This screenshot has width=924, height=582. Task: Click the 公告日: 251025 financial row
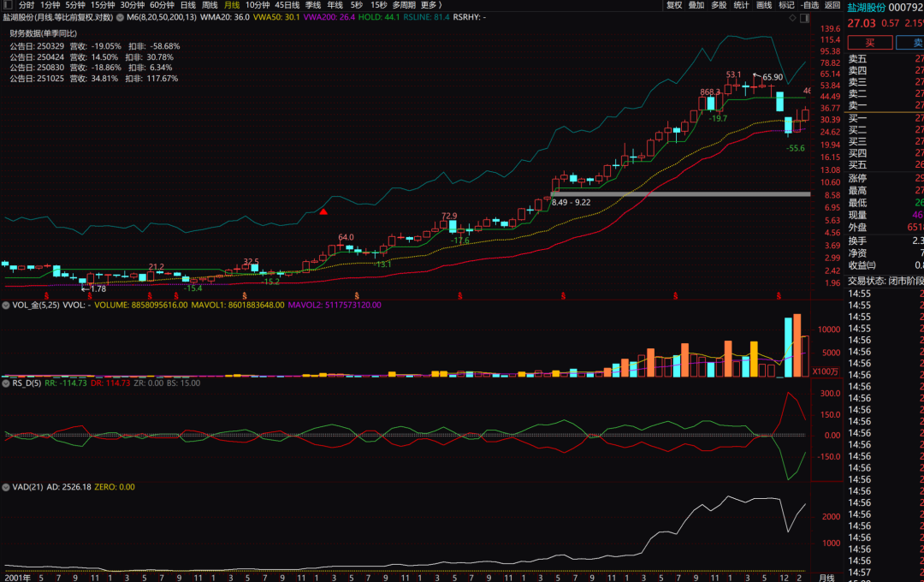(94, 79)
